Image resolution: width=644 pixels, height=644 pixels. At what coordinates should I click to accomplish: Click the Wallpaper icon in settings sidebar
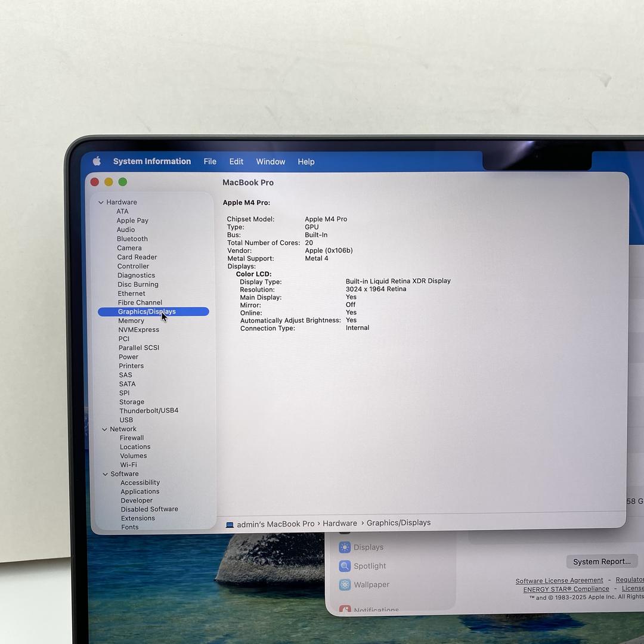pyautogui.click(x=345, y=585)
